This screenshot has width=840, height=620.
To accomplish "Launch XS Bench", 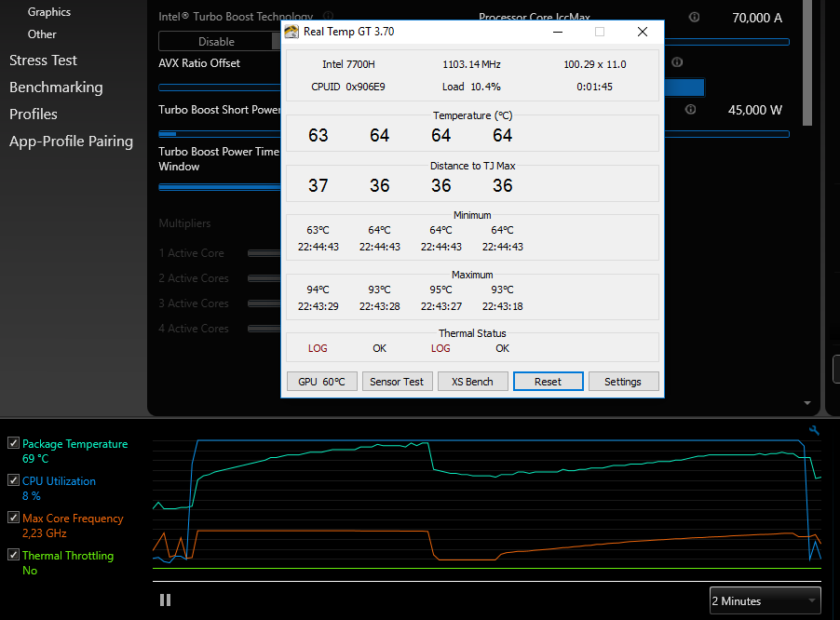I will tap(472, 381).
